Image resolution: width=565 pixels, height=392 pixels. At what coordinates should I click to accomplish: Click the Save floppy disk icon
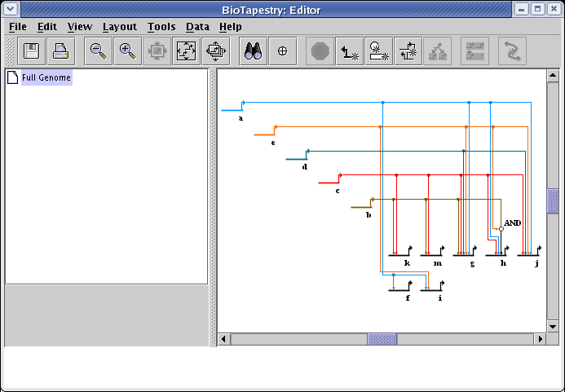32,51
